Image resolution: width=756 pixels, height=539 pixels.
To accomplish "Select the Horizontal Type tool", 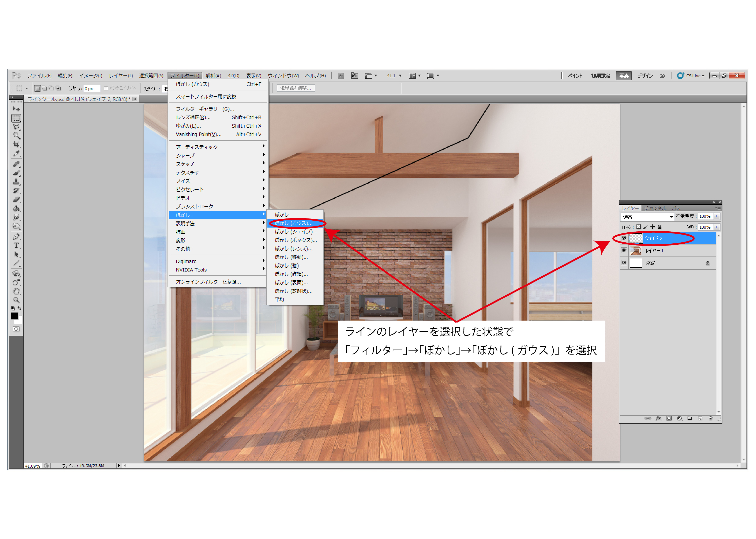I will pos(16,246).
